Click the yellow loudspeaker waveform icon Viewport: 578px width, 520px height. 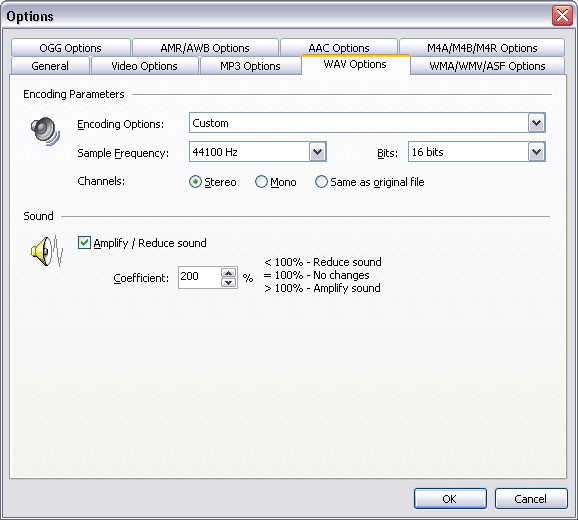tap(47, 251)
